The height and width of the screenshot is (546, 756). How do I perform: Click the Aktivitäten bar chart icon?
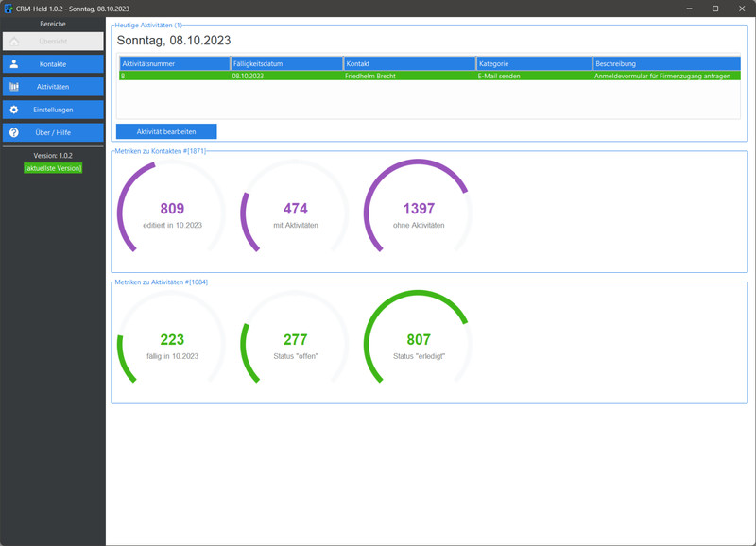[x=14, y=87]
